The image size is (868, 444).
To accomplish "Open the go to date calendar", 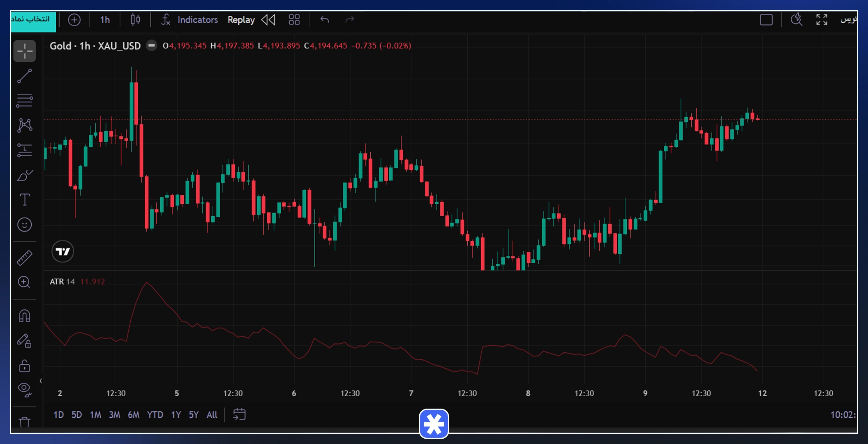I will pyautogui.click(x=239, y=414).
